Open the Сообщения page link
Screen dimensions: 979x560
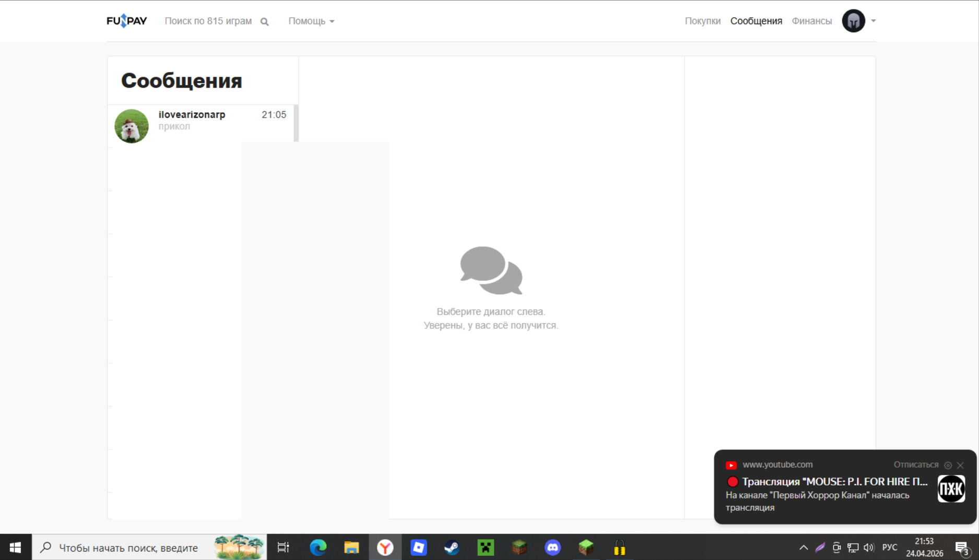(756, 21)
